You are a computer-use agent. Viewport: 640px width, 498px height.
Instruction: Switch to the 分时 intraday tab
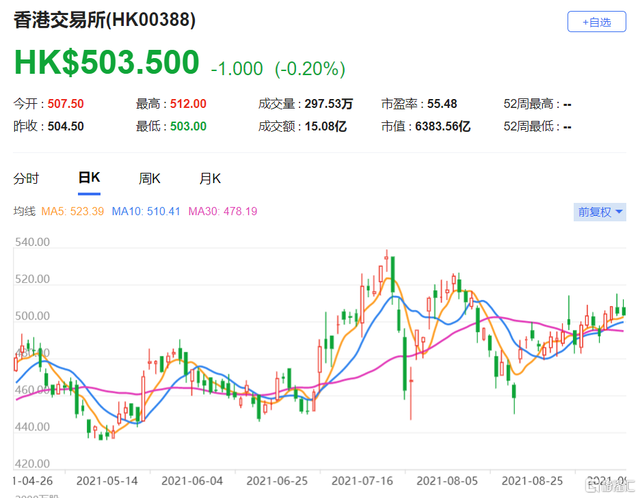point(26,179)
